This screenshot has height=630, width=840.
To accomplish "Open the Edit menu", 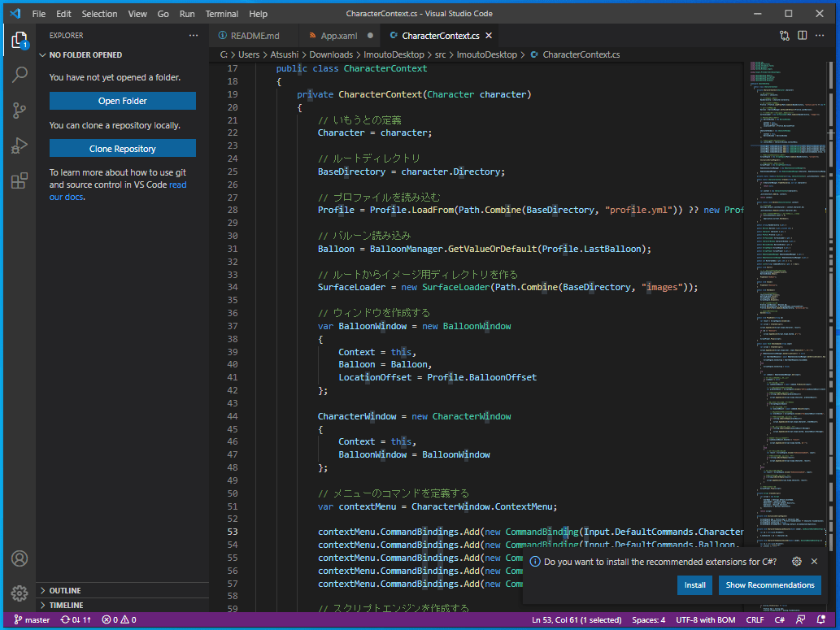I will point(63,14).
